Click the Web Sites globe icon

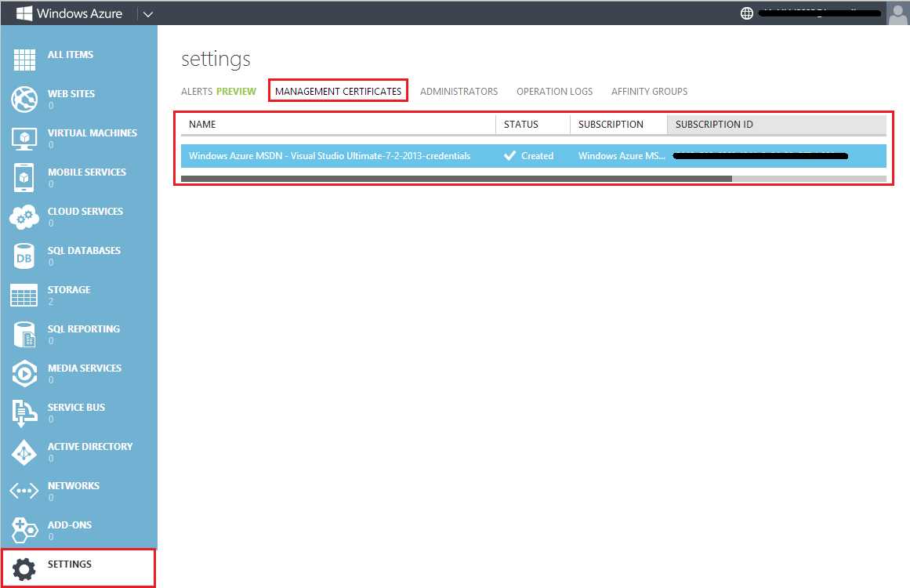(x=24, y=99)
